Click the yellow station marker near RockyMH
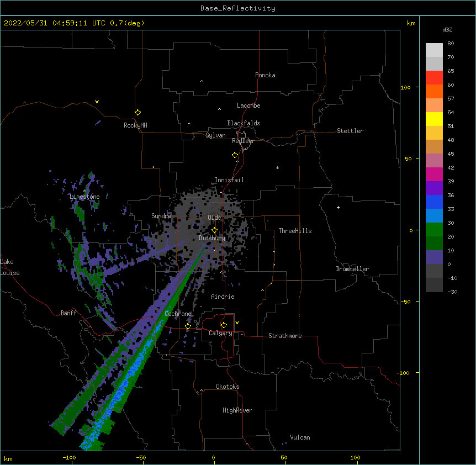476x465 pixels. tap(137, 113)
